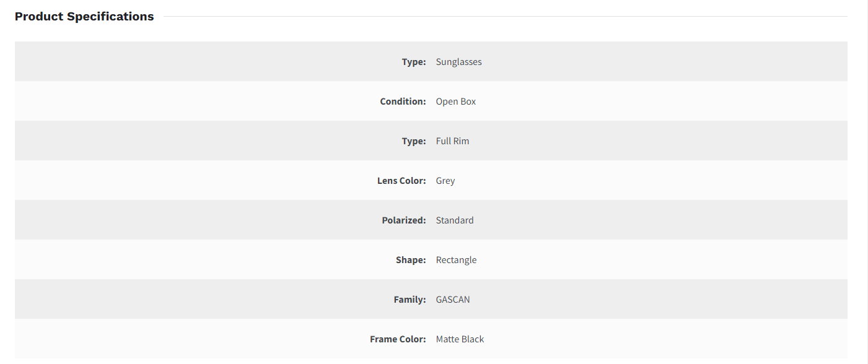
Task: Select the Full Rim value
Action: click(452, 141)
